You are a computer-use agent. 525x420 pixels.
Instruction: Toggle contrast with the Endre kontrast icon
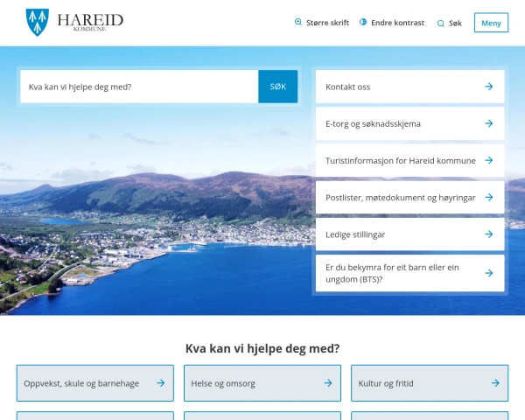[363, 22]
